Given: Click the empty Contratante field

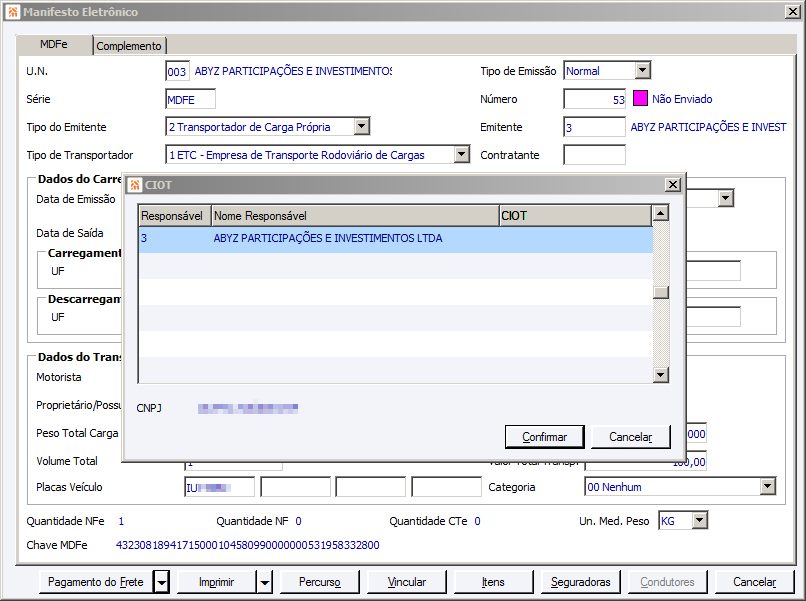Looking at the screenshot, I should click(x=594, y=155).
